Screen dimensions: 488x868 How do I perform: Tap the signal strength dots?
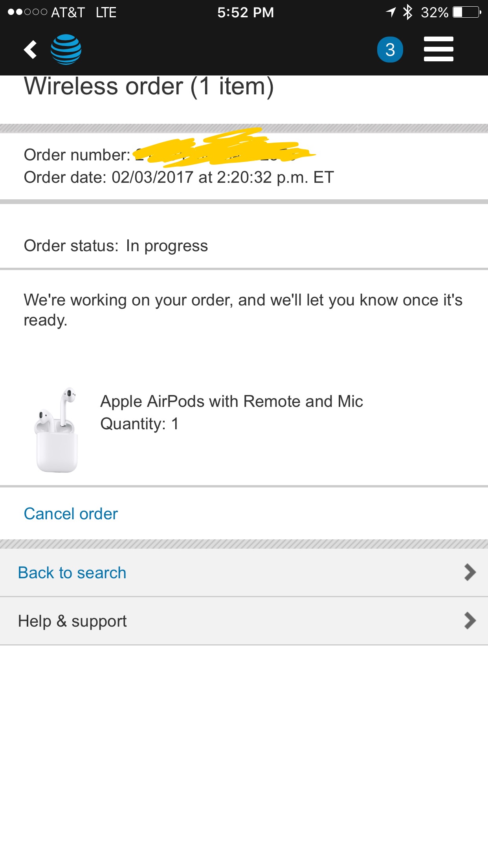(28, 12)
